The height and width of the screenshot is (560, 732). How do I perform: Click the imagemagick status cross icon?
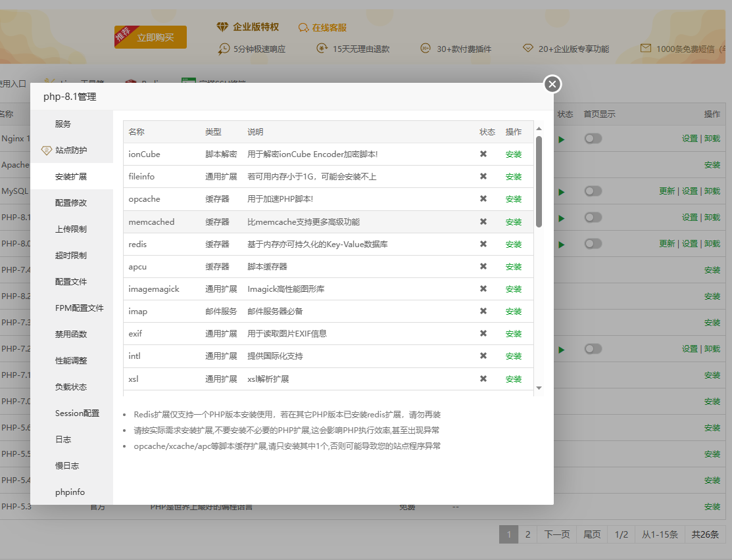click(x=483, y=289)
